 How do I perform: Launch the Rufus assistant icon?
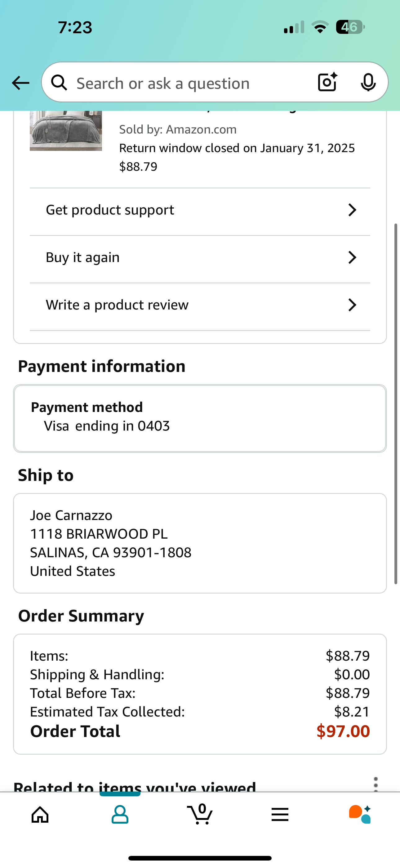point(360,814)
